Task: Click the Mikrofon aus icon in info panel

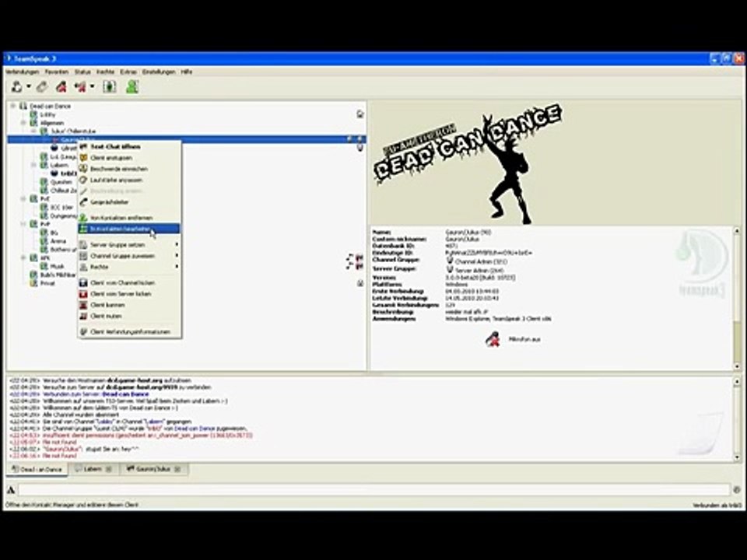Action: point(493,340)
